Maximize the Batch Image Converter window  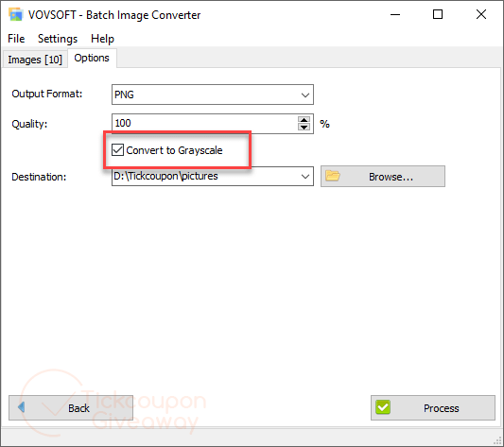tap(438, 14)
